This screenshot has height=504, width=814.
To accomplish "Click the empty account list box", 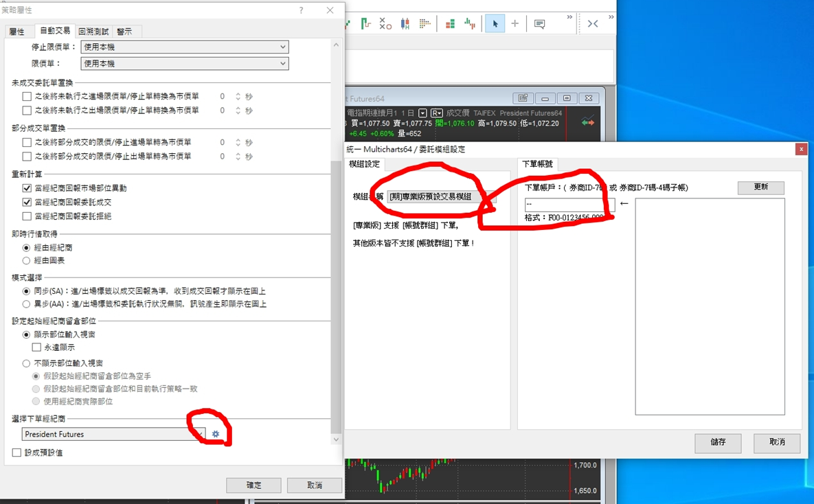I will (710, 306).
